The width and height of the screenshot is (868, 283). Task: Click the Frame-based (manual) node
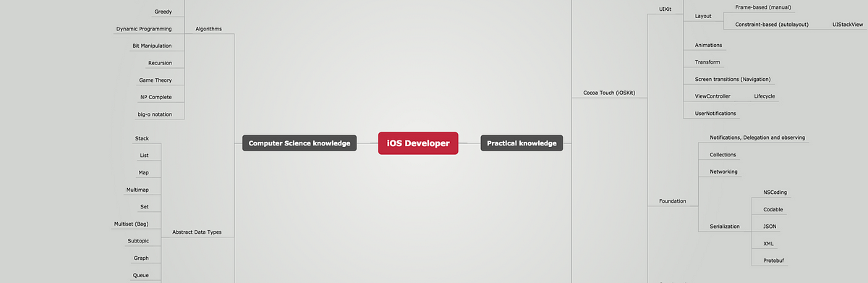point(763,7)
